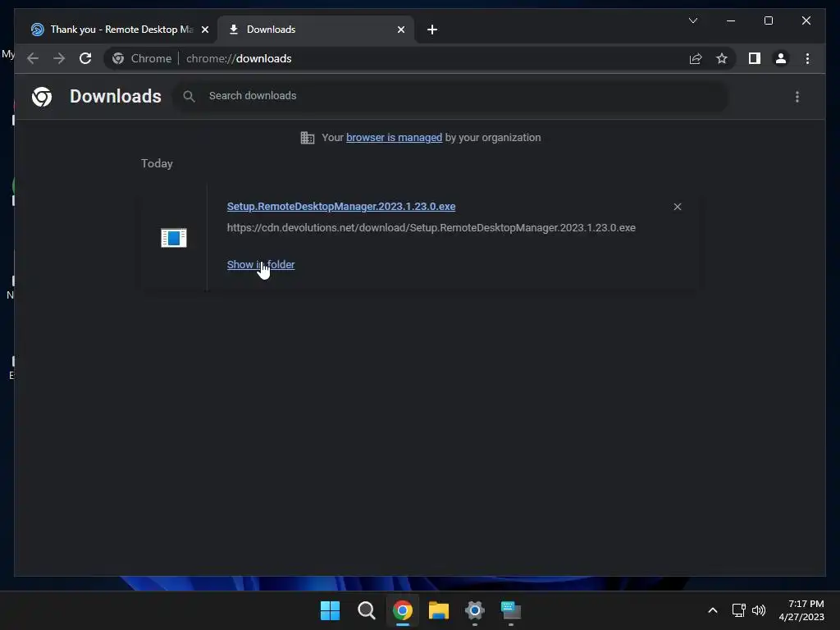Click the cdn.devolutions.net download URL text
840x630 pixels.
431,228
